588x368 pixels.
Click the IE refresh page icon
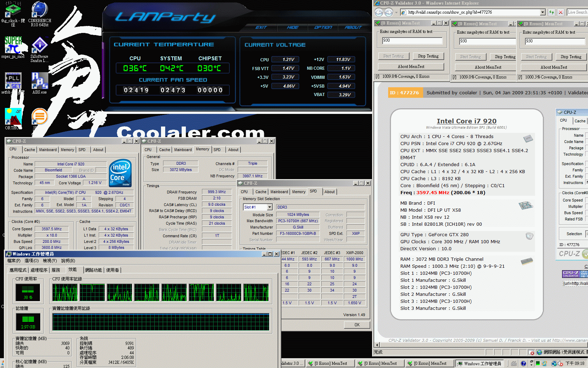552,12
